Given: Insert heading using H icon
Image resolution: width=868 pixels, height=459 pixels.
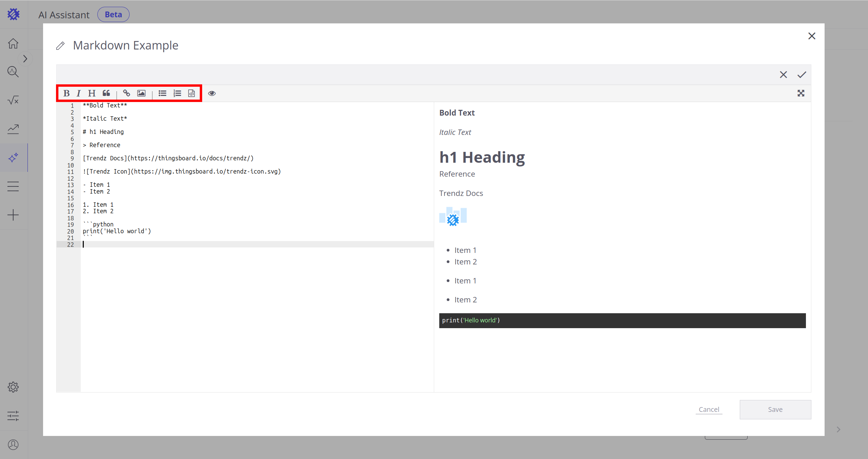Looking at the screenshot, I should point(92,93).
